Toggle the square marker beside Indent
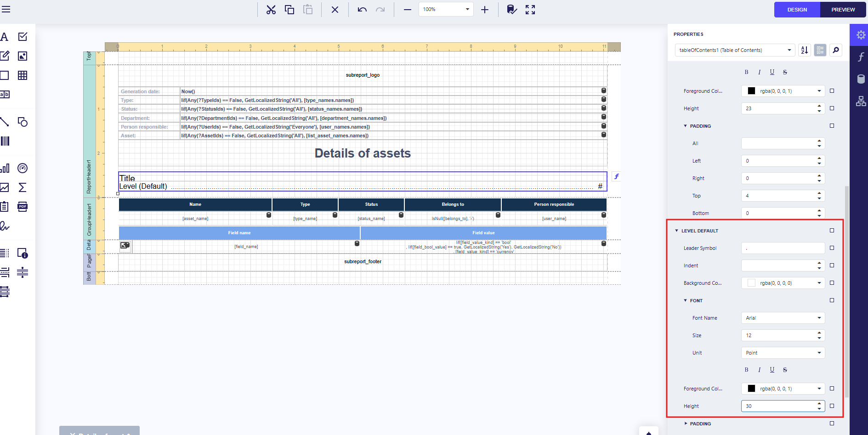868x435 pixels. 832,266
